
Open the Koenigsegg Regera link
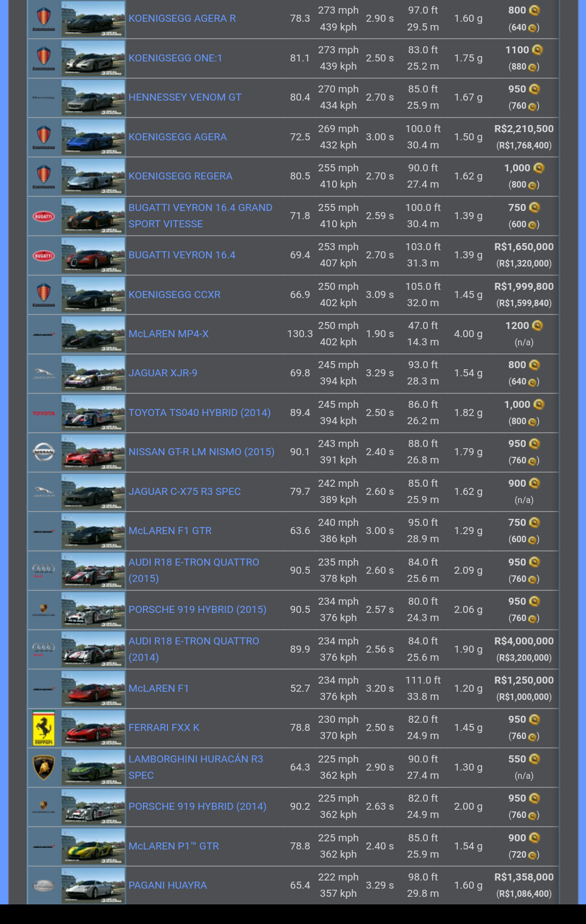(x=180, y=176)
